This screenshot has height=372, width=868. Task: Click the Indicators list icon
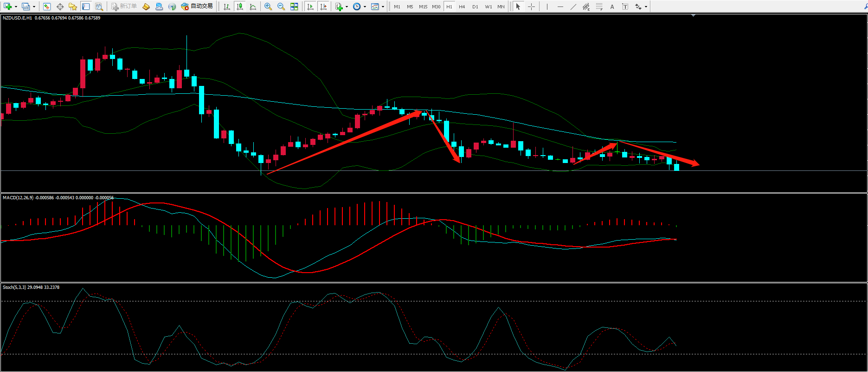click(339, 7)
